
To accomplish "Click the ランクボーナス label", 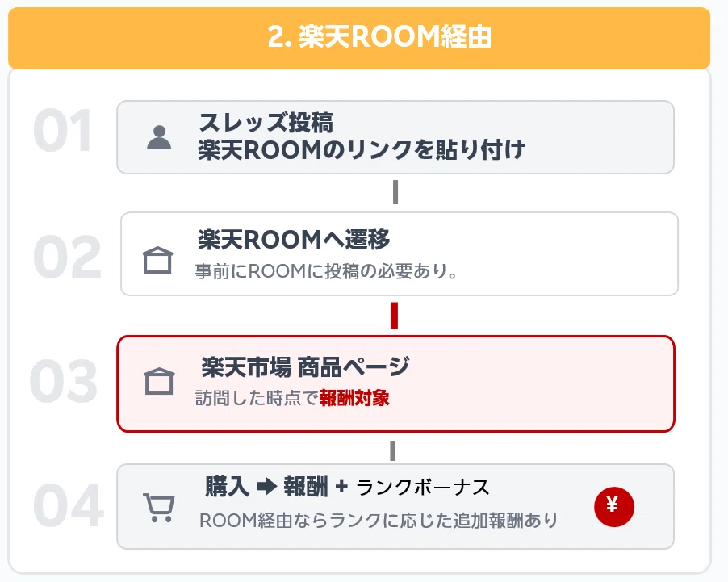I will pyautogui.click(x=423, y=488).
